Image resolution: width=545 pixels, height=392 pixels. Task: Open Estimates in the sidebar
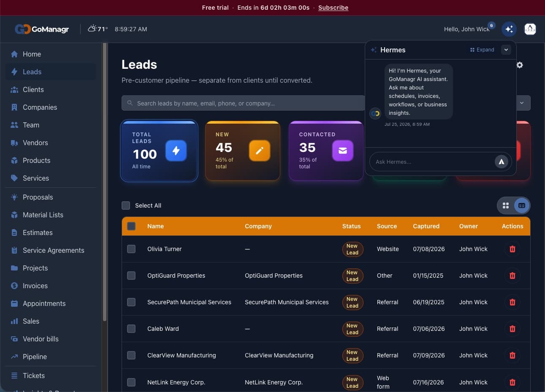(51, 232)
